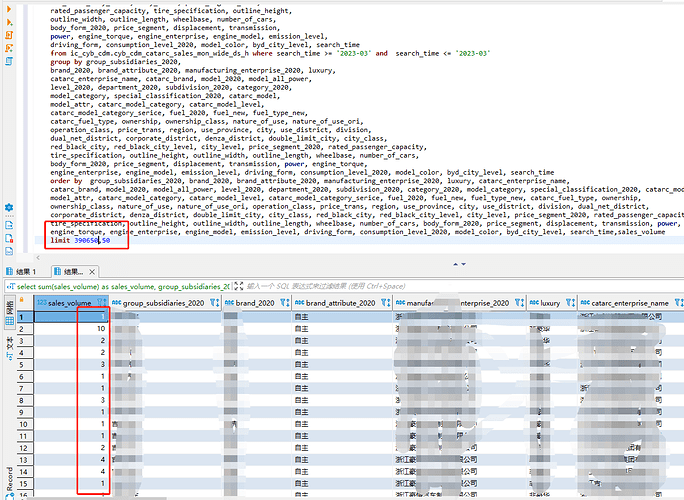Select row number 15 in the results grid
Screen dimensions: 684x500
tap(25, 483)
